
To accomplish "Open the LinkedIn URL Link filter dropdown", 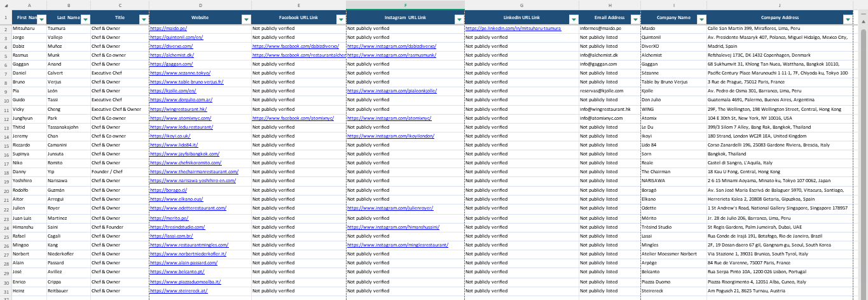I will coord(574,20).
